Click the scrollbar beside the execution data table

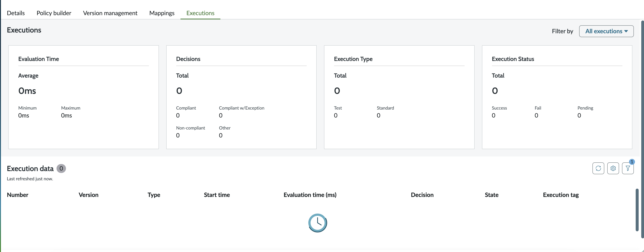pos(637,210)
